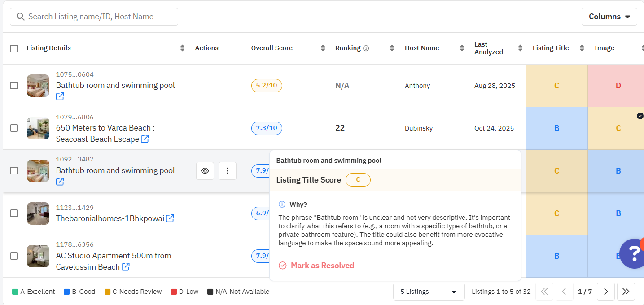Jump to last page of listings
The height and width of the screenshot is (305, 644).
click(626, 292)
